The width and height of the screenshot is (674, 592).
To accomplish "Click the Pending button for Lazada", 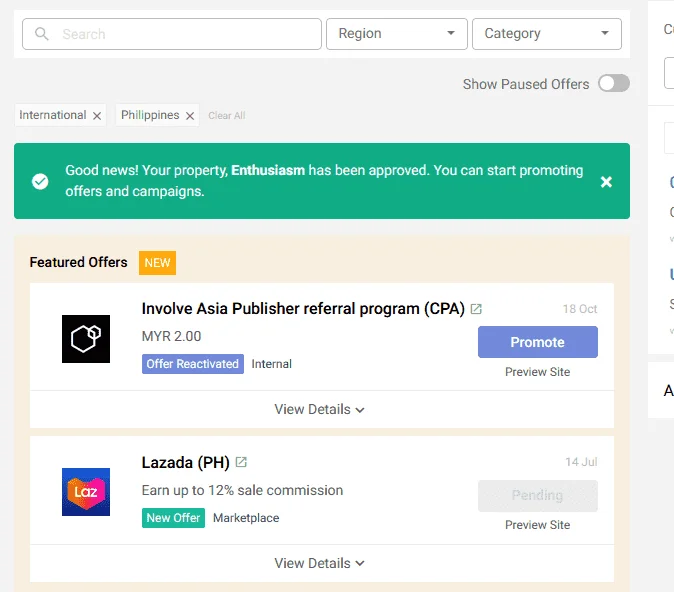I will (x=537, y=496).
